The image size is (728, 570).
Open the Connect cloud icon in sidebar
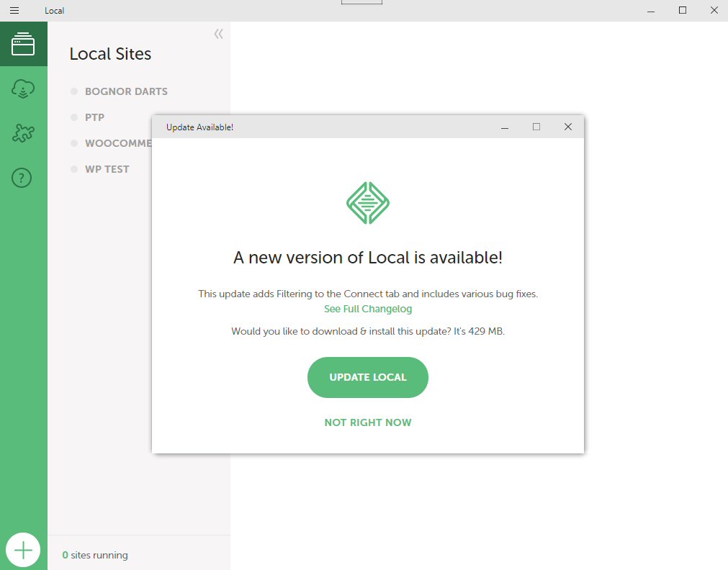click(x=23, y=89)
